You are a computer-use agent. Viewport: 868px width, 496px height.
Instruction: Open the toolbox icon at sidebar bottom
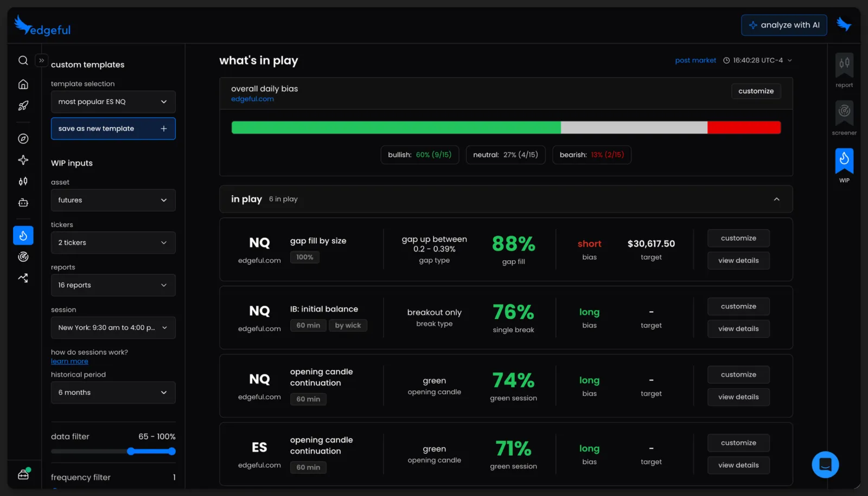[23, 474]
